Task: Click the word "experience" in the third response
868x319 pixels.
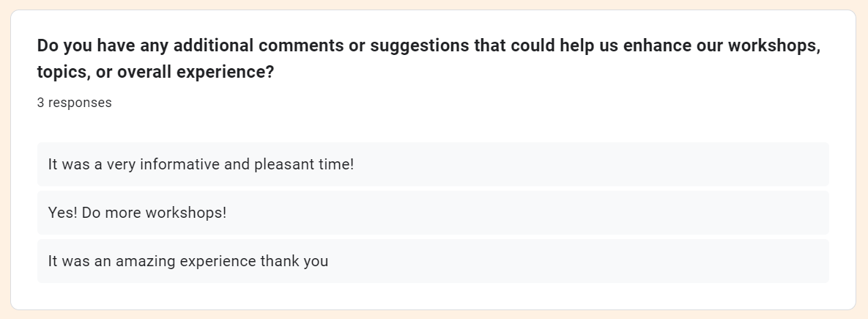Action: point(218,262)
